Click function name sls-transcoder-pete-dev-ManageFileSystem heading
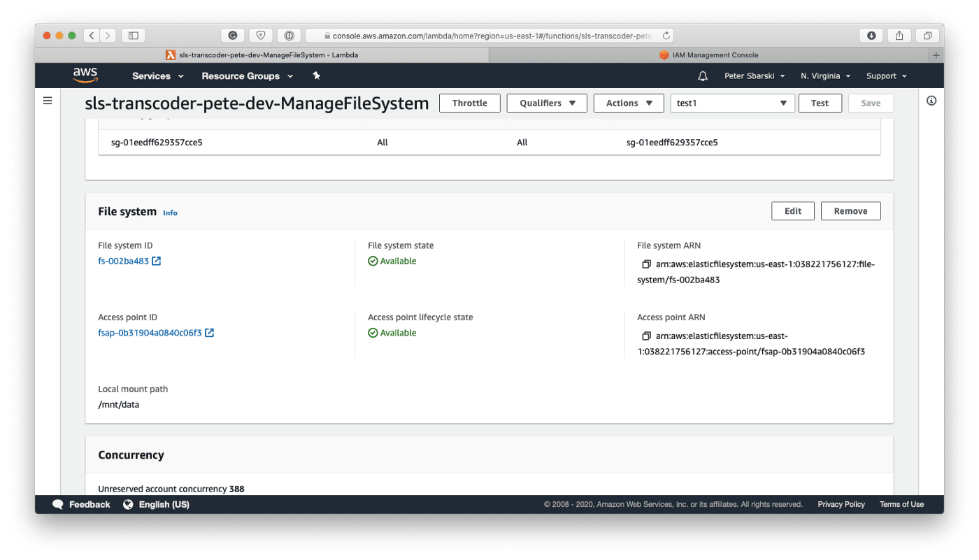The width and height of the screenshot is (979, 560). tap(257, 103)
